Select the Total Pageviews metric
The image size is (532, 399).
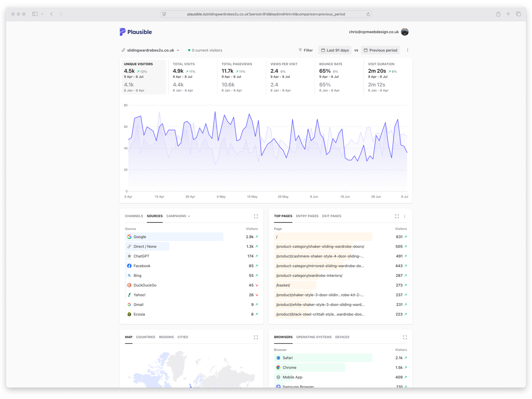[241, 77]
